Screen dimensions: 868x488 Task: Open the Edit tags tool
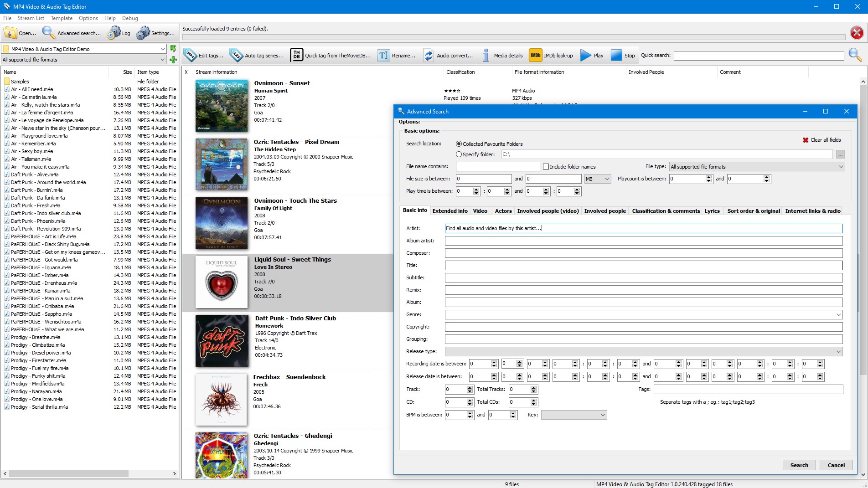(204, 56)
